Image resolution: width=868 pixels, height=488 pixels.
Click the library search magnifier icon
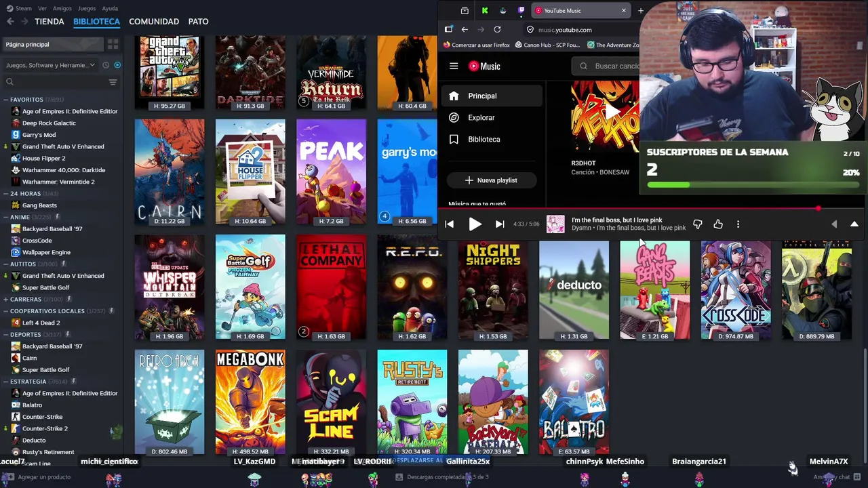tap(9, 82)
